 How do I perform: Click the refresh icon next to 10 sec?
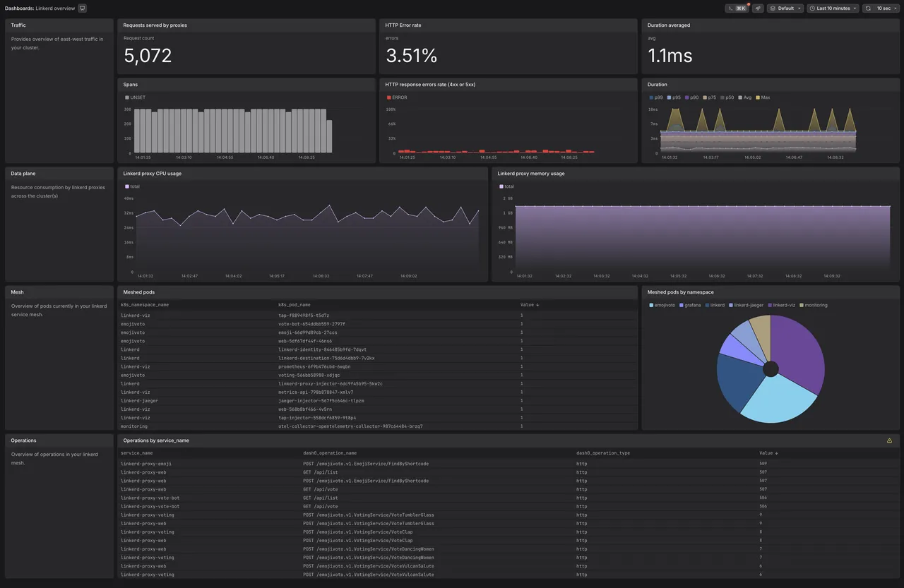click(869, 8)
